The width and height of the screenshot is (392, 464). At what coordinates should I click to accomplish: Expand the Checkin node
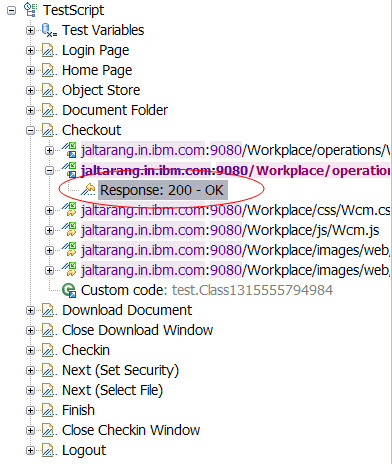coord(30,350)
